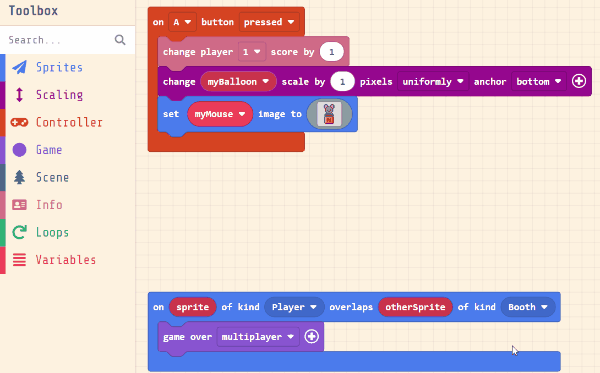Open the multiplayer game over dropdown

tap(258, 337)
